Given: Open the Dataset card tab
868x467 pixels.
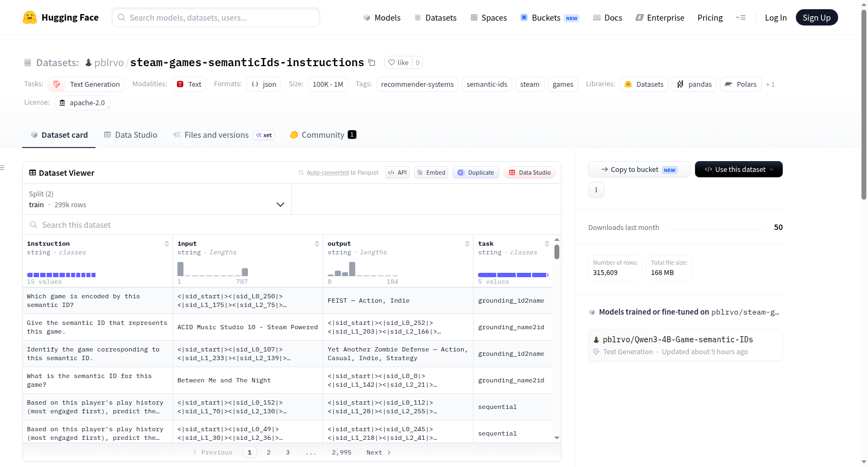Looking at the screenshot, I should click(x=59, y=135).
